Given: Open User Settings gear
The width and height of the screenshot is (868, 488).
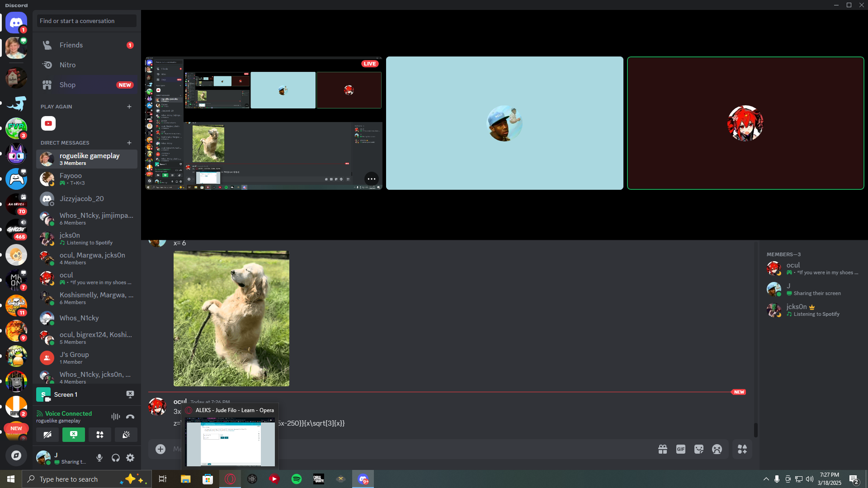Looking at the screenshot, I should (x=130, y=458).
